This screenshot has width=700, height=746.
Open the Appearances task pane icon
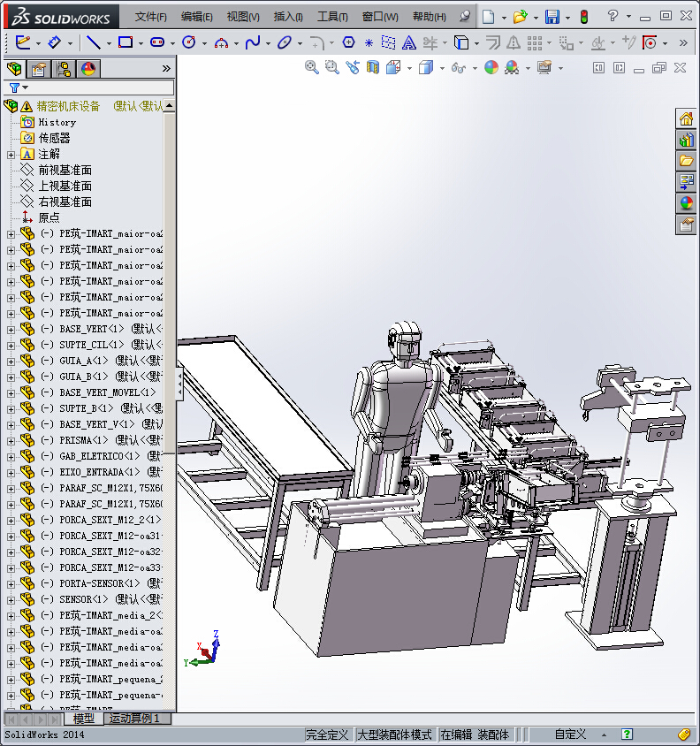pyautogui.click(x=686, y=203)
